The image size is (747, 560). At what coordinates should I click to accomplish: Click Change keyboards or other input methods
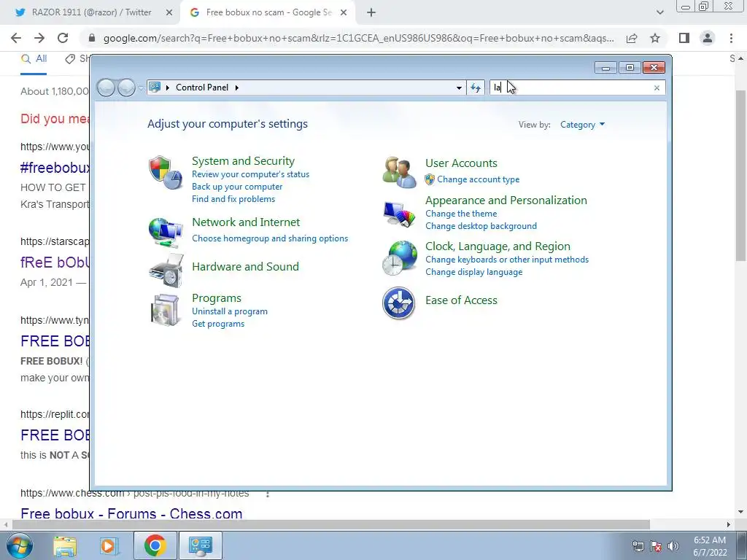coord(507,260)
